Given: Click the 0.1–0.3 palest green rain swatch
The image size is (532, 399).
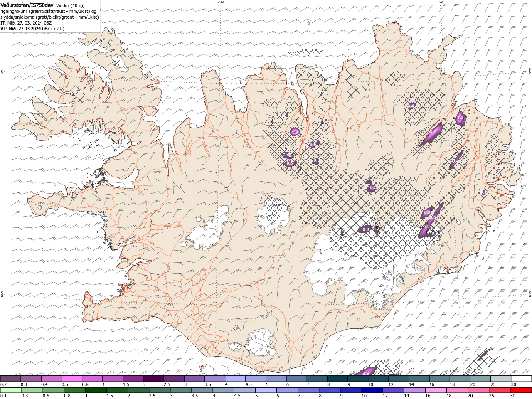Looking at the screenshot, I should [11, 390].
